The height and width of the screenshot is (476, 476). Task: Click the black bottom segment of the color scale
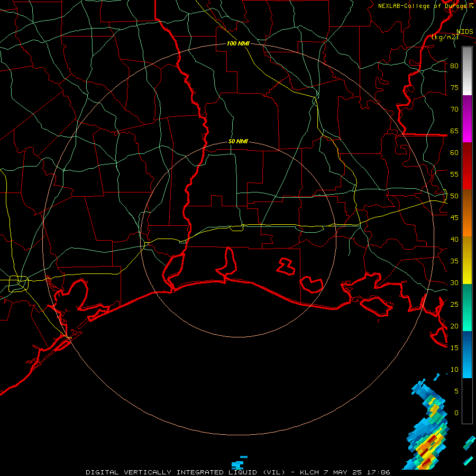tap(467, 401)
